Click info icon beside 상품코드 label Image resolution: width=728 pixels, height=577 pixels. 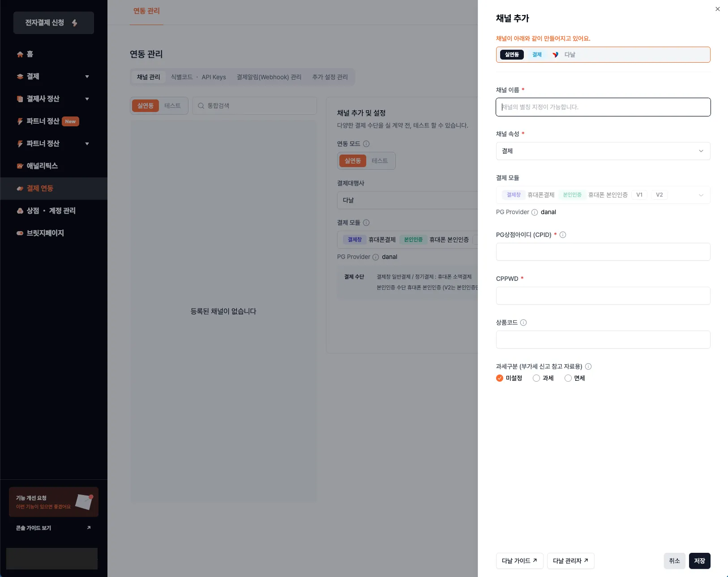[523, 323]
